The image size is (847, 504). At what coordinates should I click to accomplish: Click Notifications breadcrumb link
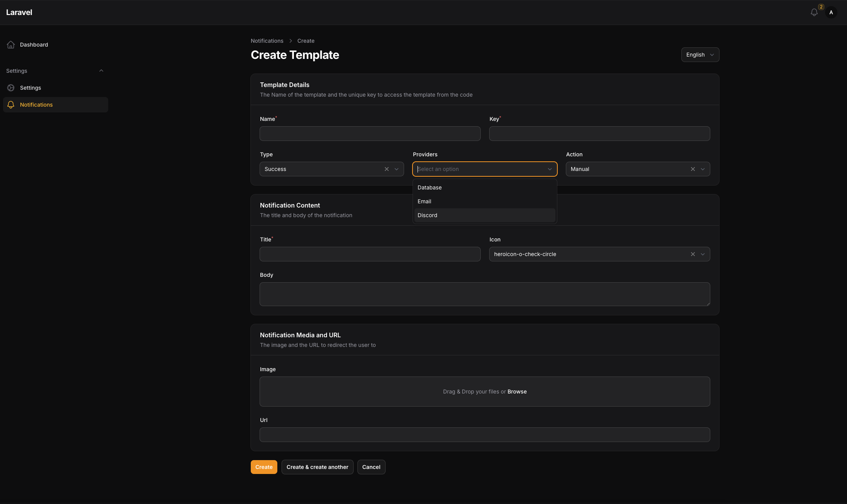[267, 41]
